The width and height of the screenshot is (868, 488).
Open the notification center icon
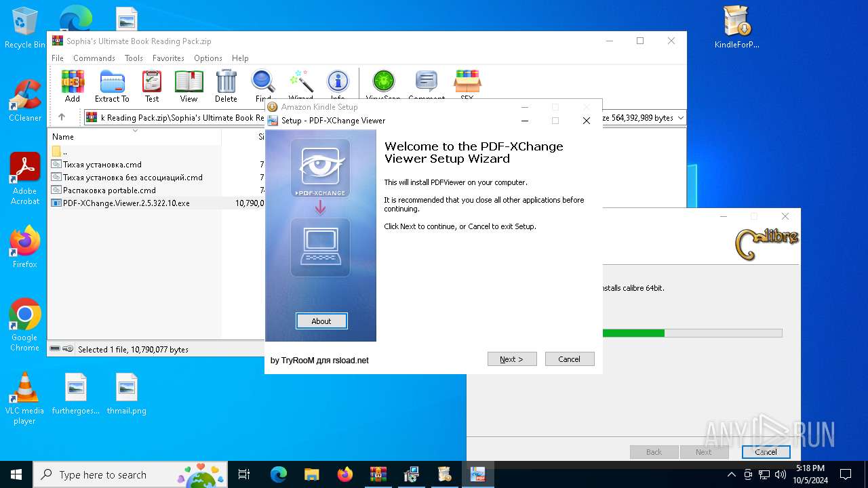(x=846, y=474)
